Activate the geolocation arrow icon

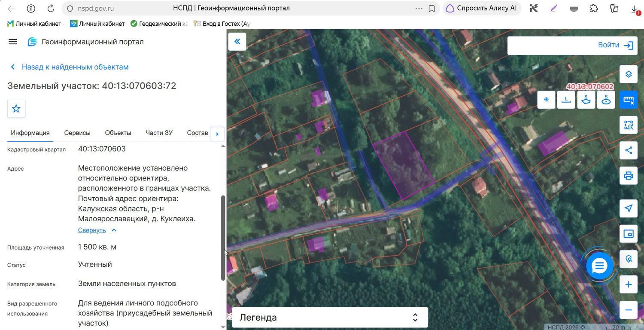coord(629,208)
